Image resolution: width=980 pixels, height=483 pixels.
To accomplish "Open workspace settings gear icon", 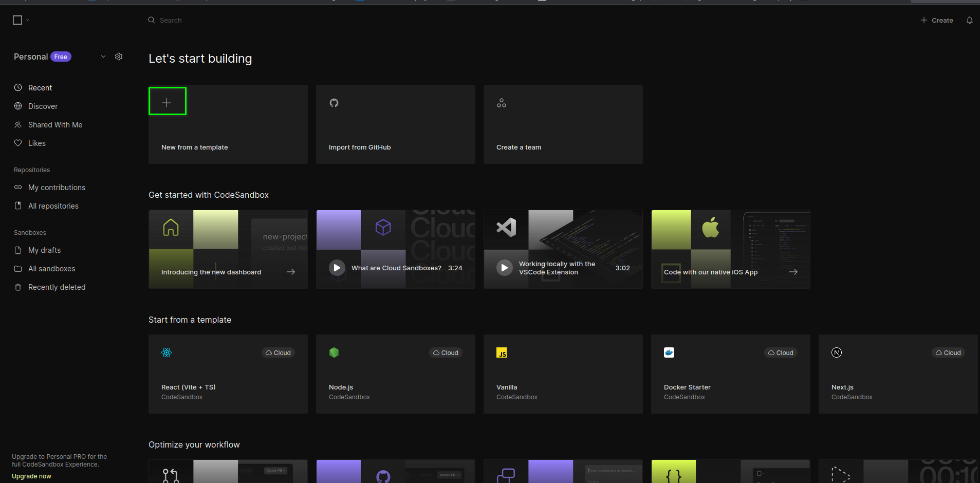I will click(119, 57).
